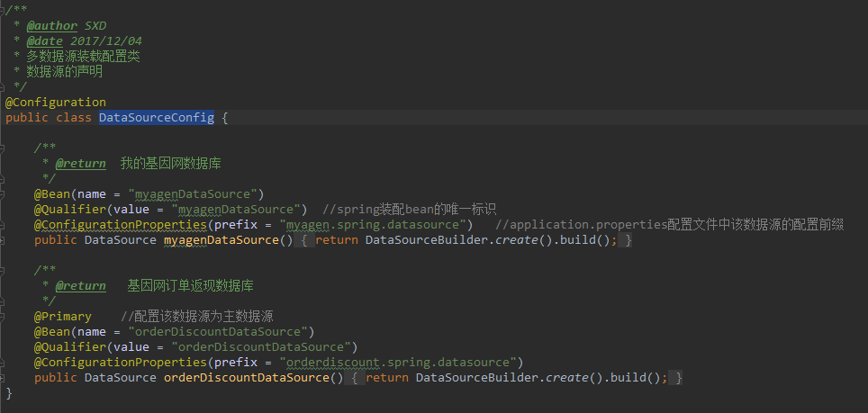Click the @Primary annotation
The height and width of the screenshot is (413, 868).
(x=63, y=317)
